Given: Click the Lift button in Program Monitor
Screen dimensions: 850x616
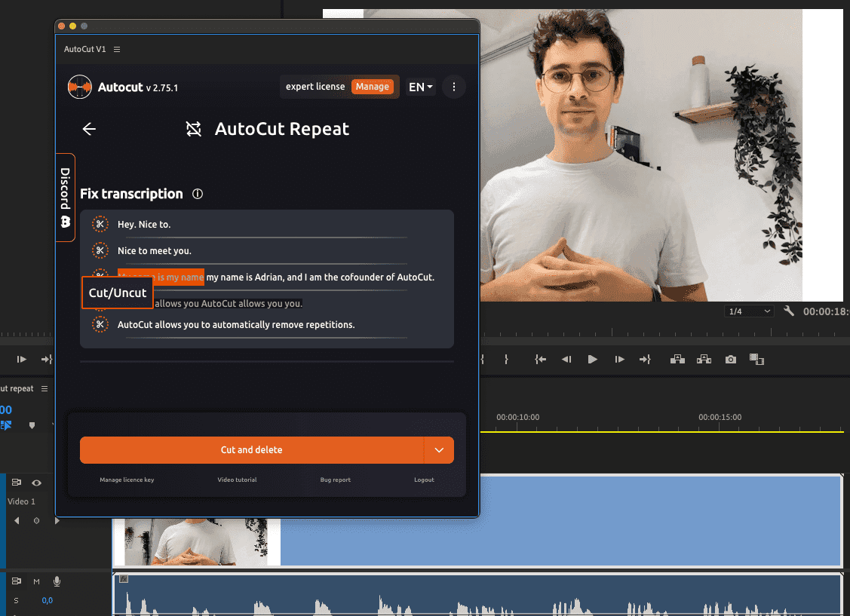Looking at the screenshot, I should (677, 359).
